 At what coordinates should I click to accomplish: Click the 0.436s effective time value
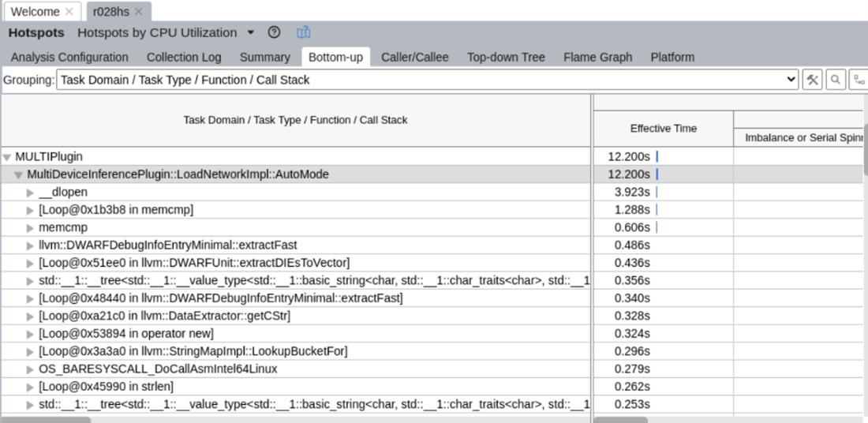point(632,263)
